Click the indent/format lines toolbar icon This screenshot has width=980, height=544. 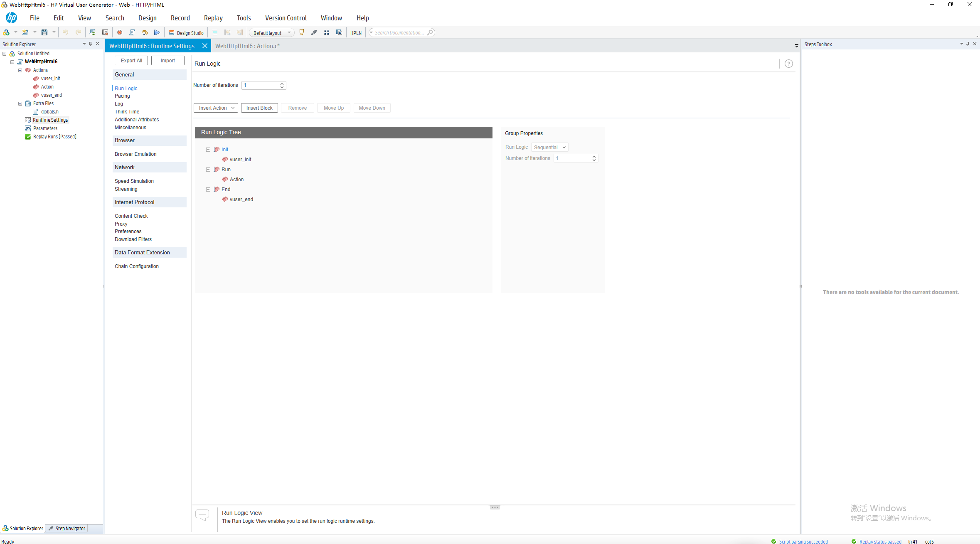[215, 32]
